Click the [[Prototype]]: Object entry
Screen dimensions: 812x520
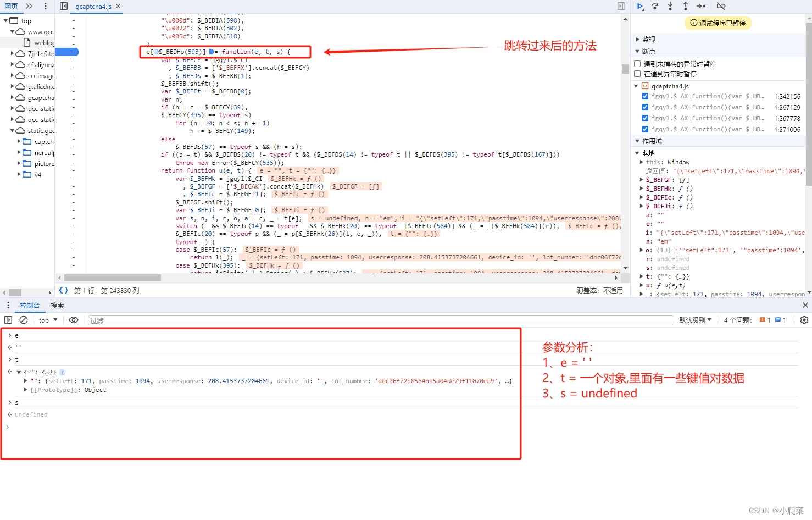coord(68,390)
